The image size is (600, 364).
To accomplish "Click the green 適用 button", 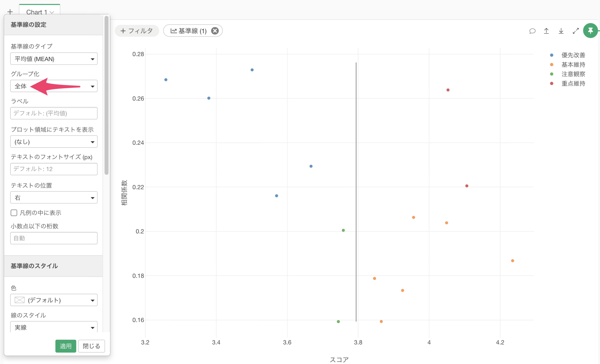I will [x=65, y=346].
